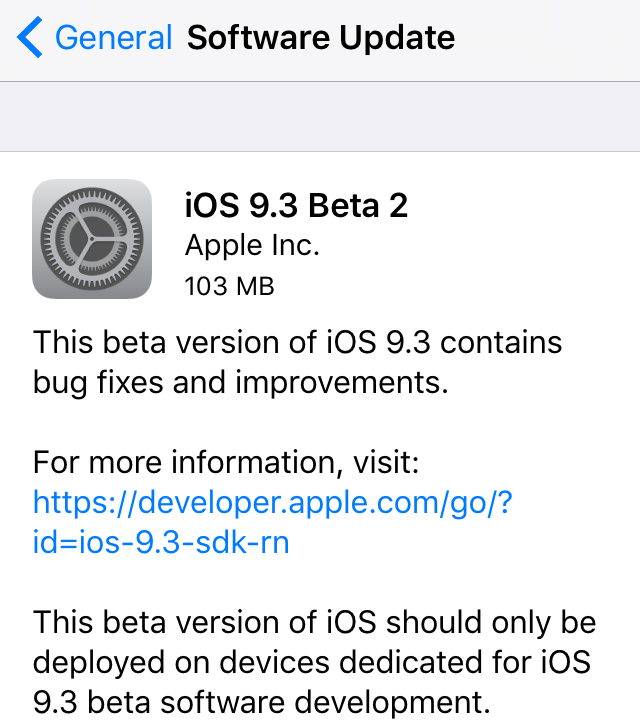Tap the 103 MB download size

pos(229,286)
